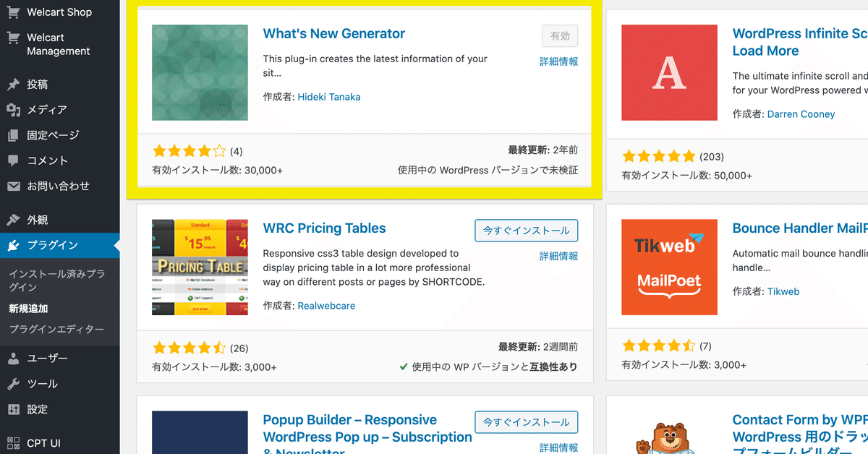Open Welcart Management menu

click(x=59, y=44)
